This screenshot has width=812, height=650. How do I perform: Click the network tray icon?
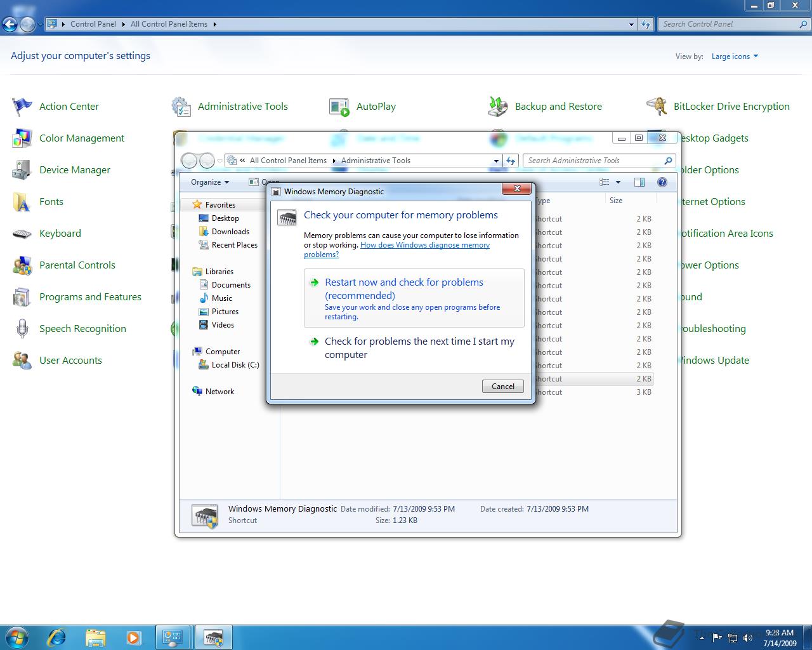click(x=733, y=637)
